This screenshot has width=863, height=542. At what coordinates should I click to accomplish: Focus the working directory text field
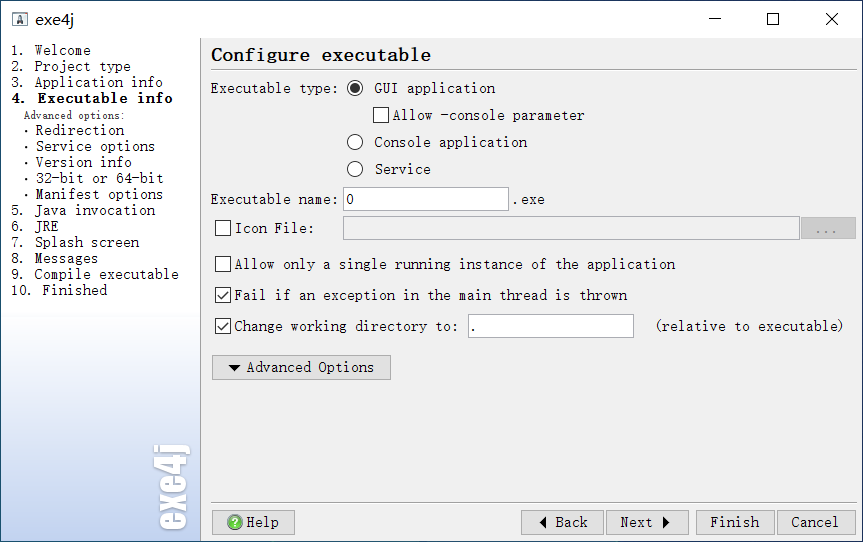[x=550, y=326]
